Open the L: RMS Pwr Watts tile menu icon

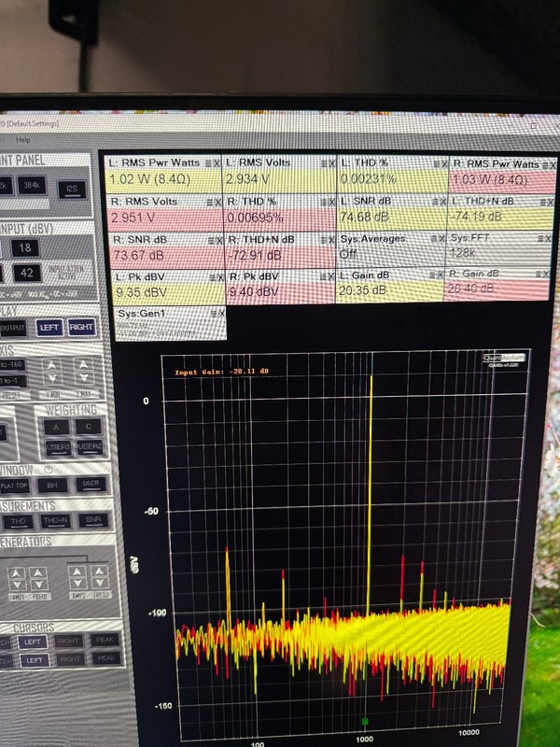coord(208,162)
